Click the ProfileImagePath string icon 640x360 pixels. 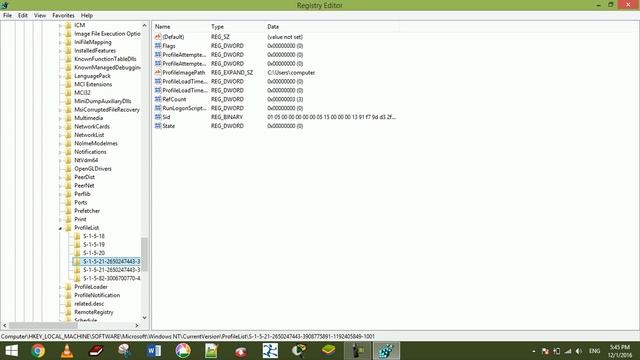pos(158,72)
